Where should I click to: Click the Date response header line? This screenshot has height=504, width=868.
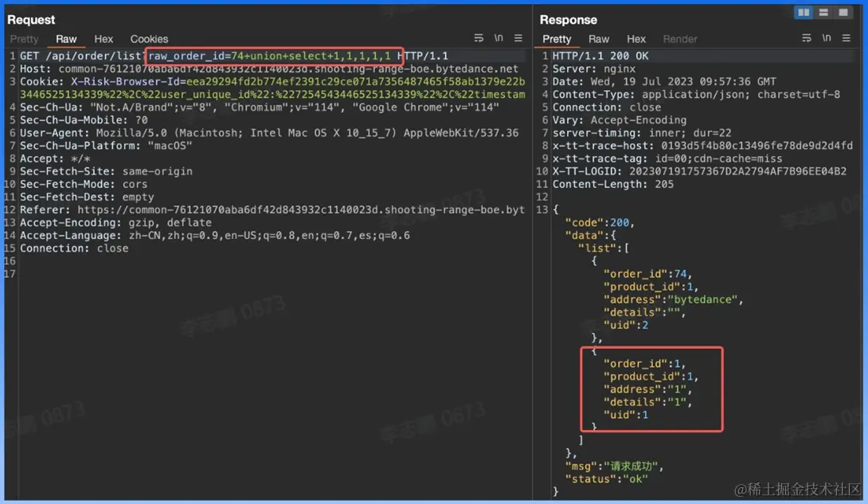click(664, 81)
